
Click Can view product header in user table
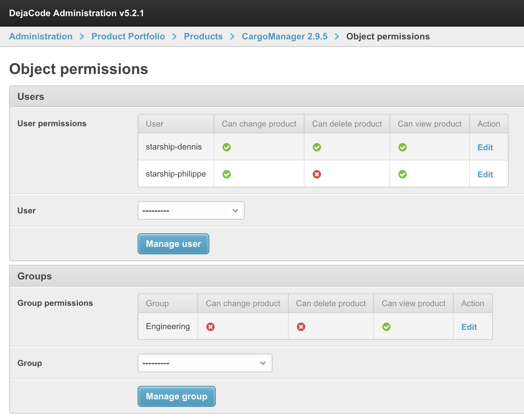(430, 124)
